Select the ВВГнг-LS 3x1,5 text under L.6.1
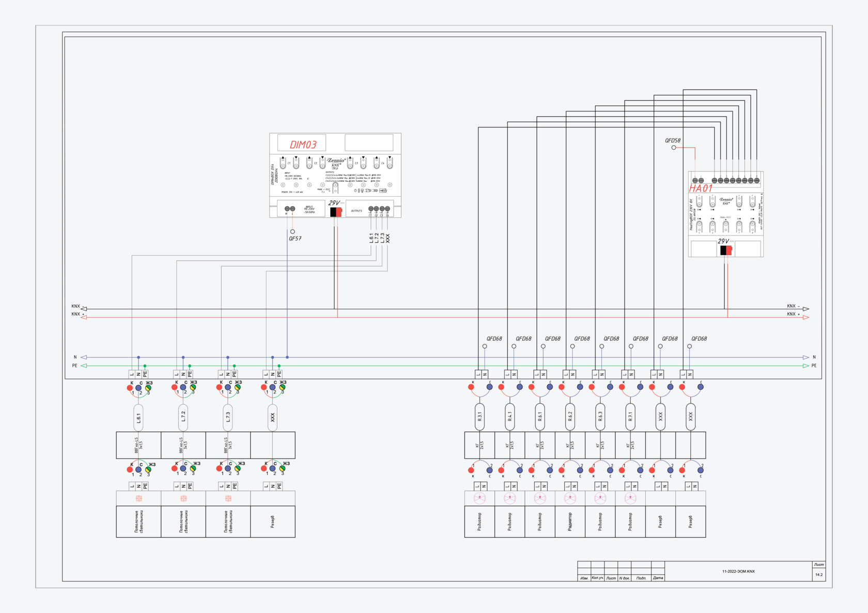This screenshot has height=613, width=868. coord(139,445)
